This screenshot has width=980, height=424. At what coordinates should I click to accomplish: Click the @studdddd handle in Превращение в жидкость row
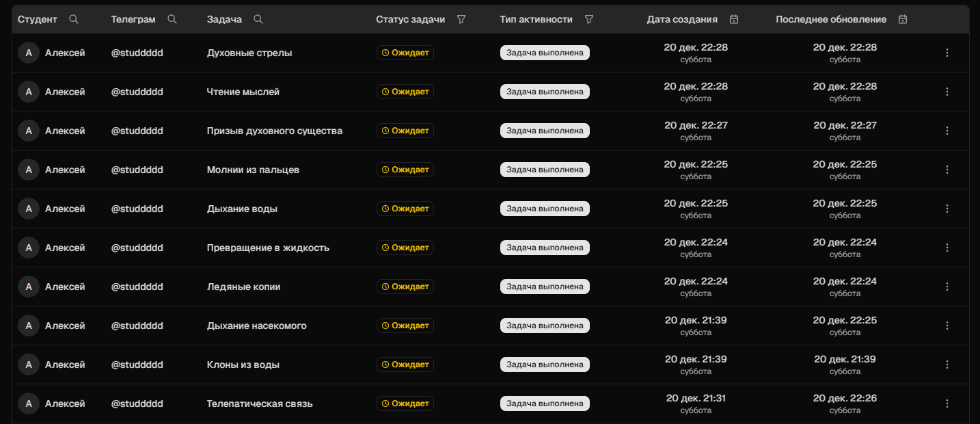137,248
